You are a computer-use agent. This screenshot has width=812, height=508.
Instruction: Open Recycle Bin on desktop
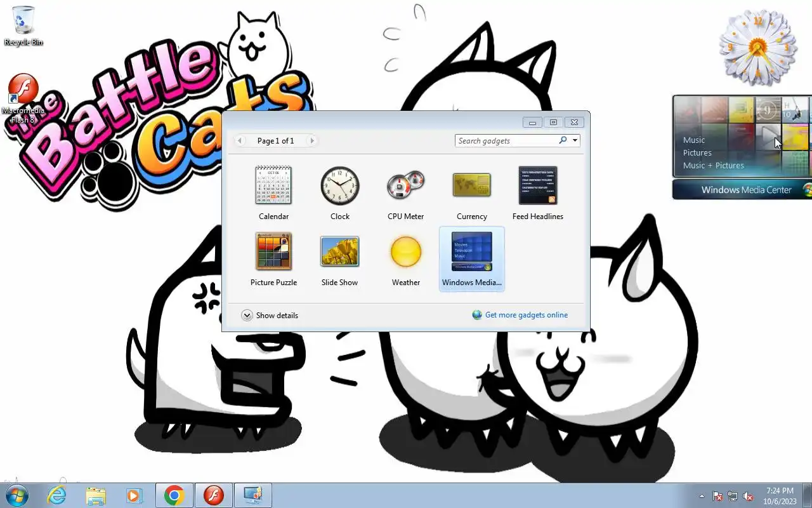pyautogui.click(x=23, y=26)
